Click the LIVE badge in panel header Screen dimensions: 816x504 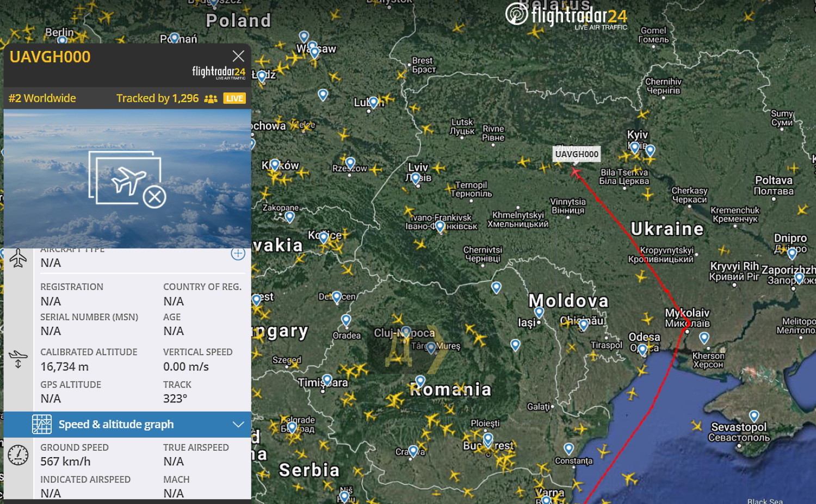pos(234,98)
